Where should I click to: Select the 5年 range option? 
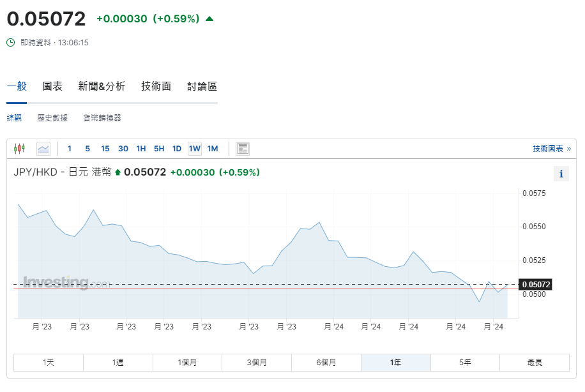click(x=466, y=362)
